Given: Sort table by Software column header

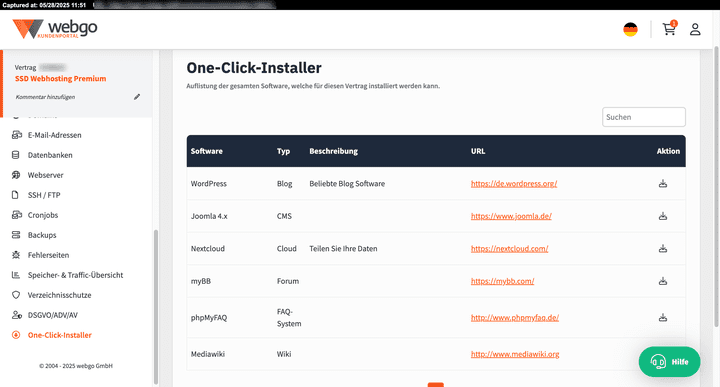Looking at the screenshot, I should pos(207,151).
